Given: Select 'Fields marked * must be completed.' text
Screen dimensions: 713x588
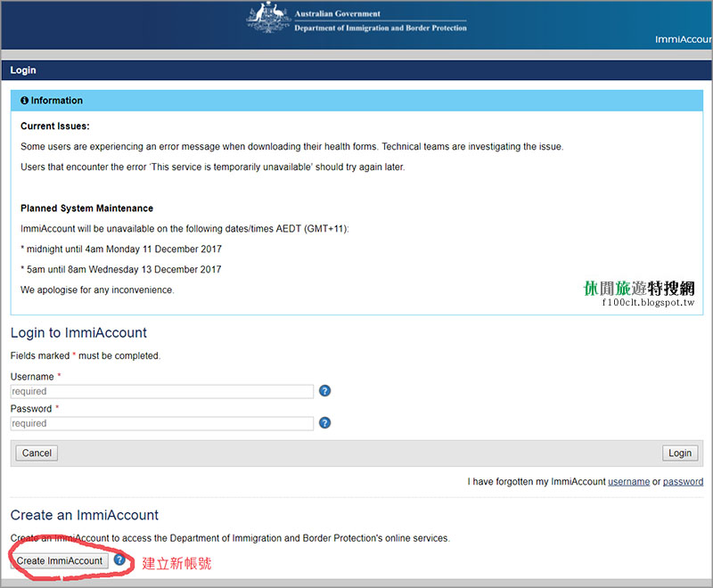Looking at the screenshot, I should tap(86, 355).
